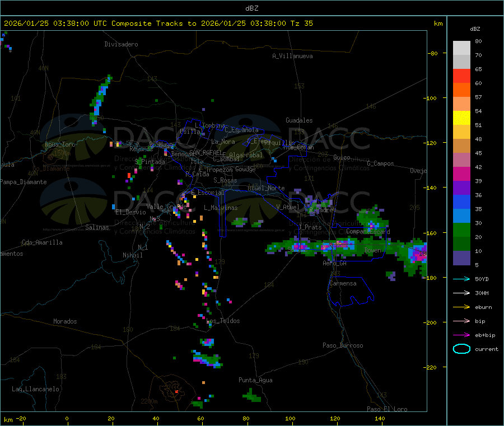Click the Aero_GA label
The width and height of the screenshot is (504, 426).
coord(335,263)
